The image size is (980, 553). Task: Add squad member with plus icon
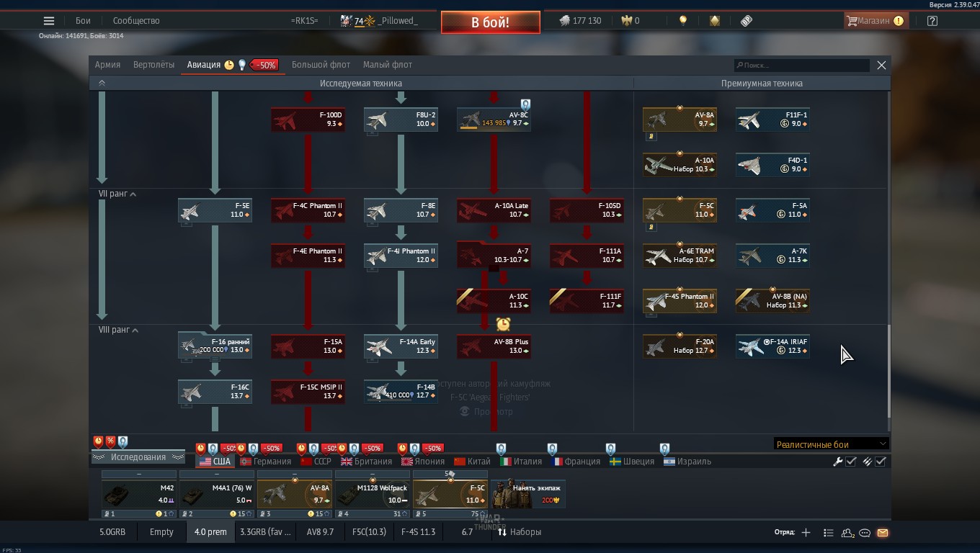click(x=806, y=533)
